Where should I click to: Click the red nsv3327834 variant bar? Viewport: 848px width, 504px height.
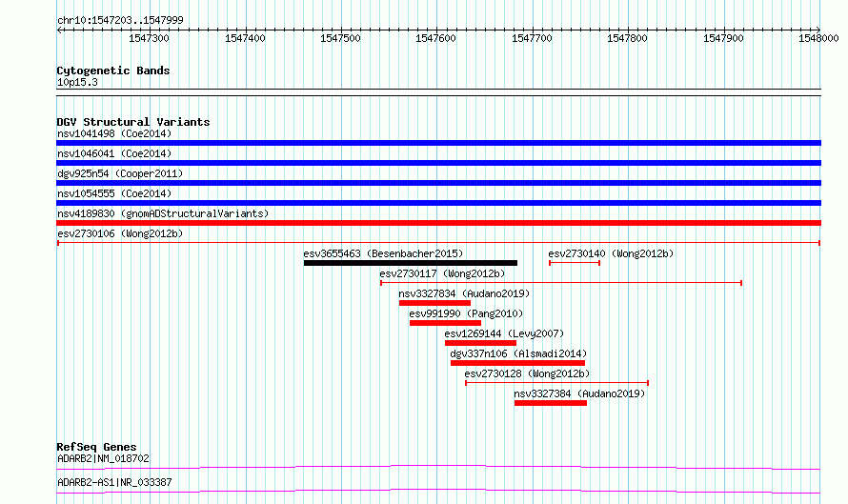[434, 303]
